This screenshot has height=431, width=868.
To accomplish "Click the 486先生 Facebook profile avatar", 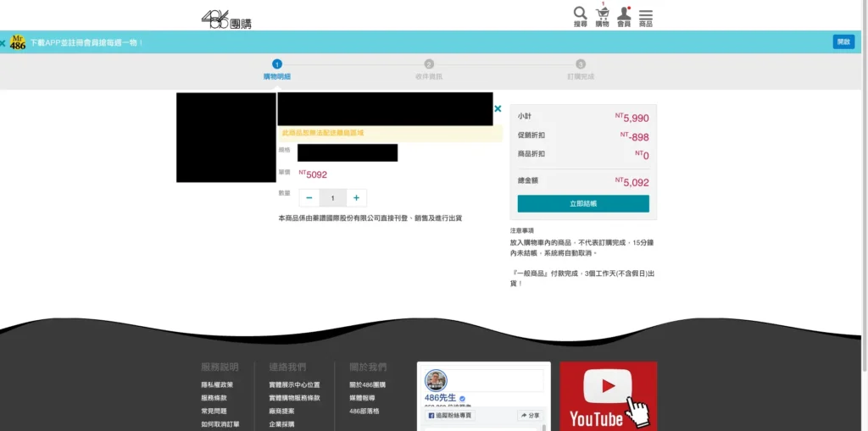I will (x=437, y=381).
